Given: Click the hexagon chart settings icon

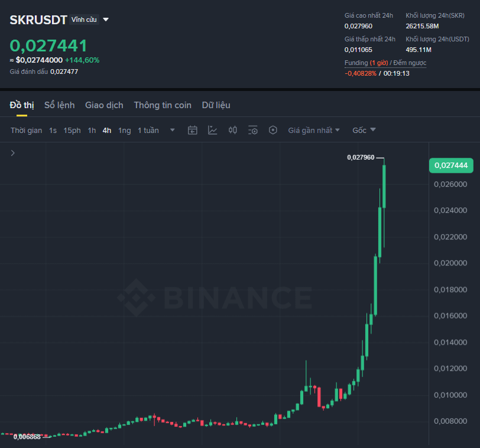Looking at the screenshot, I should tap(273, 131).
